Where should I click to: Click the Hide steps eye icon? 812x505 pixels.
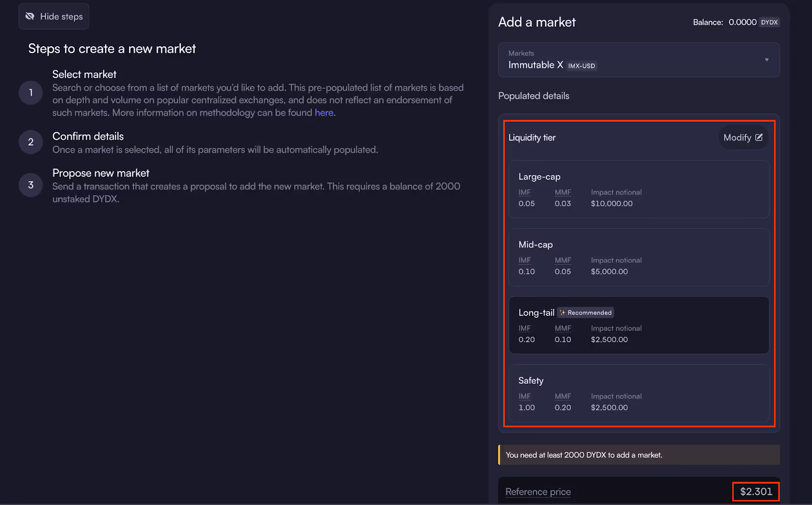point(30,16)
